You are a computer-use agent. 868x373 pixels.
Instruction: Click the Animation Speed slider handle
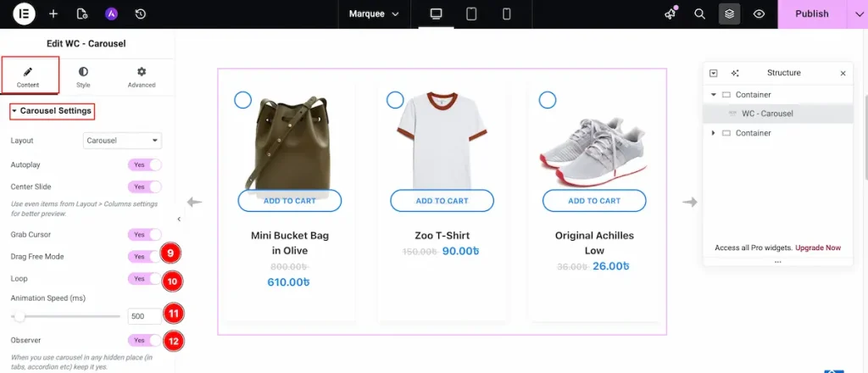pos(19,316)
